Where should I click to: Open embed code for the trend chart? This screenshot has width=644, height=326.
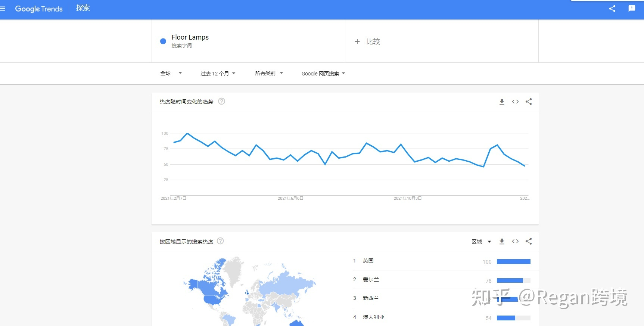[515, 102]
